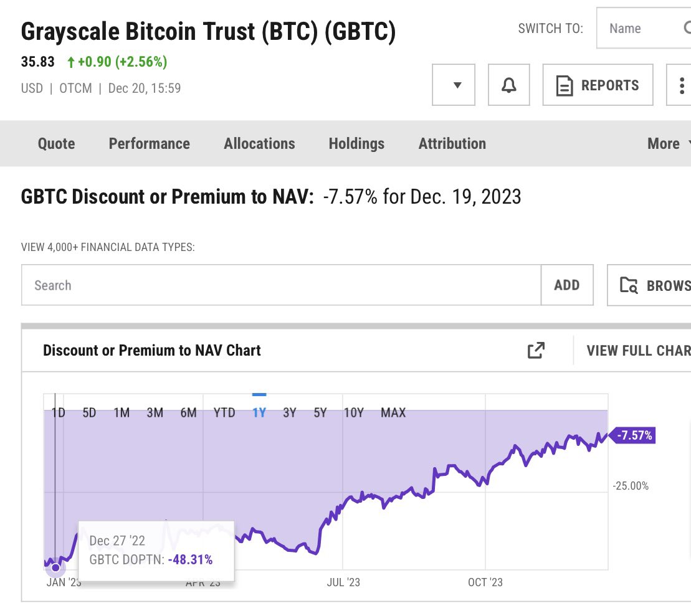691x616 pixels.
Task: Click the Browse folder search icon
Action: click(629, 285)
